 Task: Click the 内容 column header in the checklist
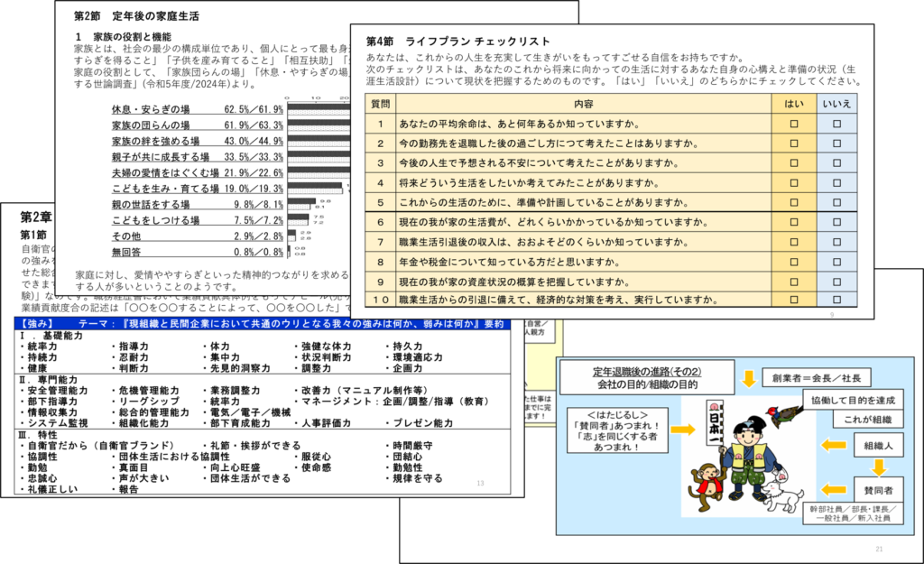[x=584, y=104]
